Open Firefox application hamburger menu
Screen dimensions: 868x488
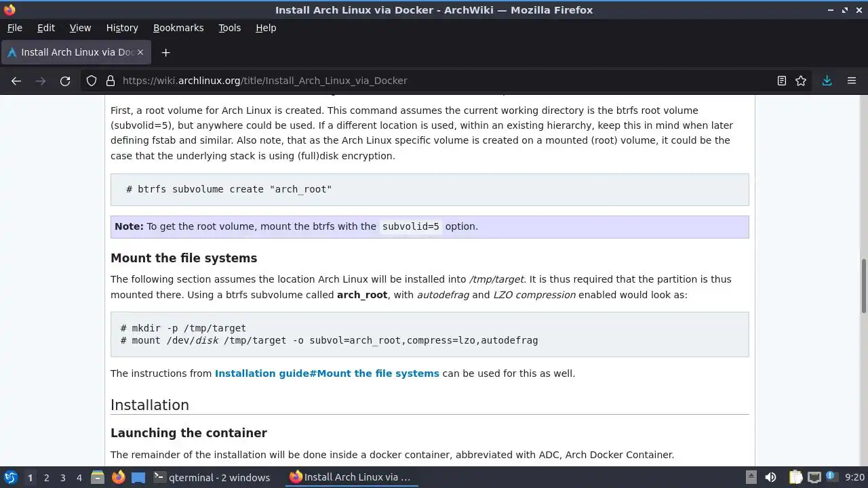(852, 81)
